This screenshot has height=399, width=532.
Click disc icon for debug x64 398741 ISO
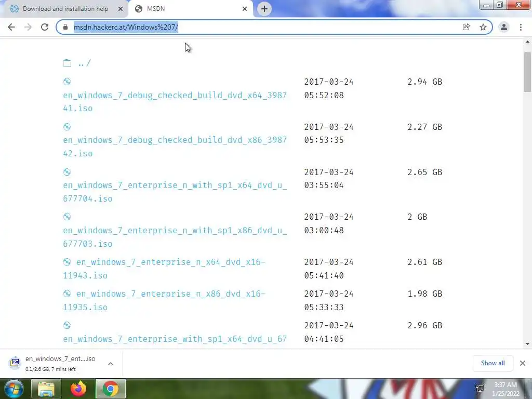[67, 82]
